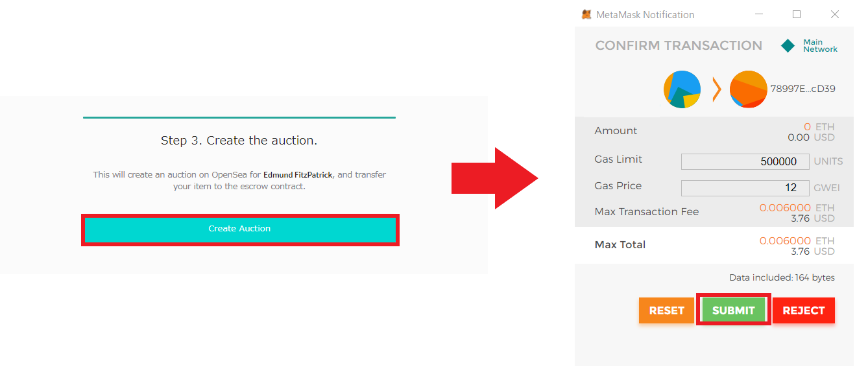Click the Create Auction button

pyautogui.click(x=240, y=229)
